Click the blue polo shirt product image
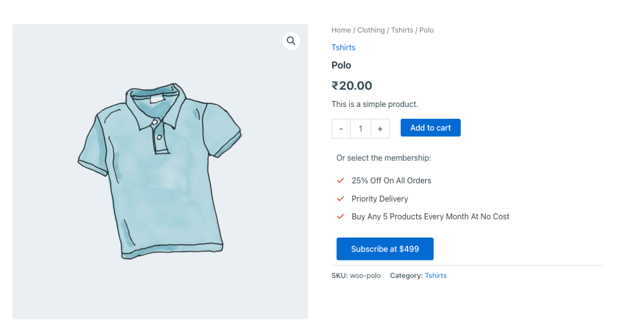The height and width of the screenshot is (336, 644). pyautogui.click(x=160, y=172)
